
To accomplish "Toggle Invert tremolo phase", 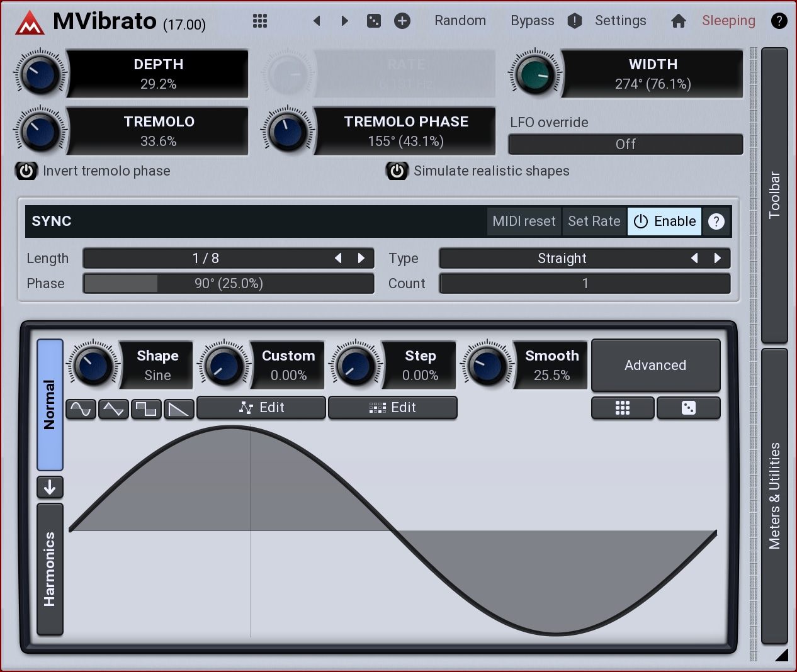I will click(x=26, y=171).
